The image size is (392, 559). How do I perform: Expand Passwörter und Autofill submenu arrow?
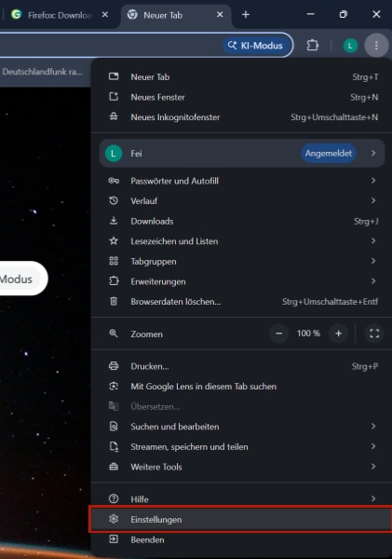pyautogui.click(x=373, y=181)
